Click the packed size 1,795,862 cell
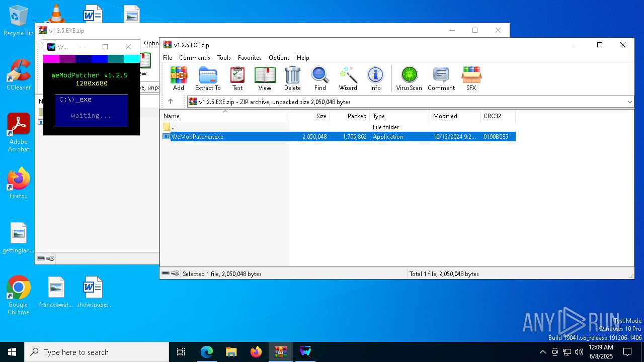The height and width of the screenshot is (362, 644). (x=355, y=137)
